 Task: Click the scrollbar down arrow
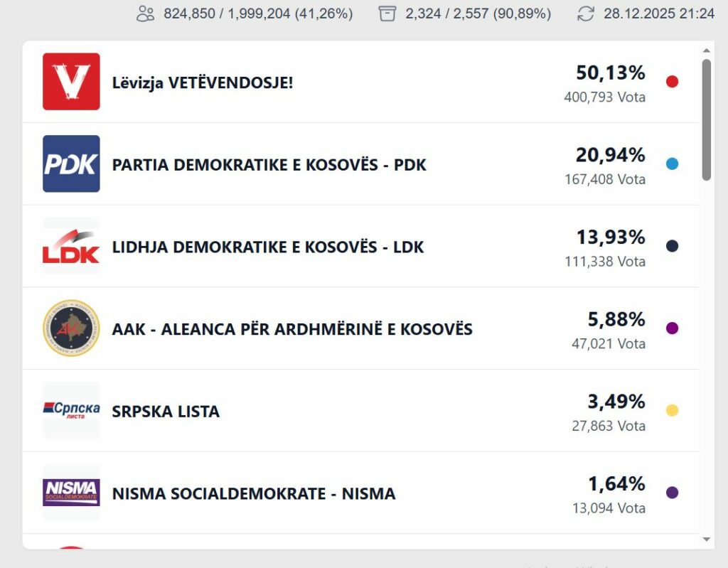click(706, 540)
